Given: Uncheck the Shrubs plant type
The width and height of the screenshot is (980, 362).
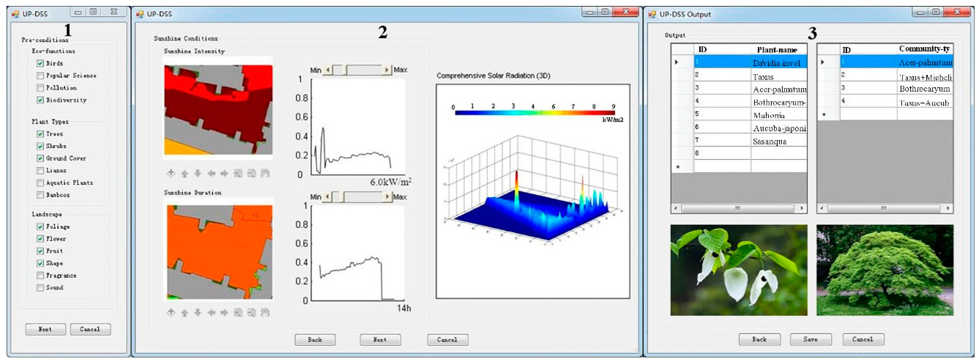Looking at the screenshot, I should tap(40, 146).
